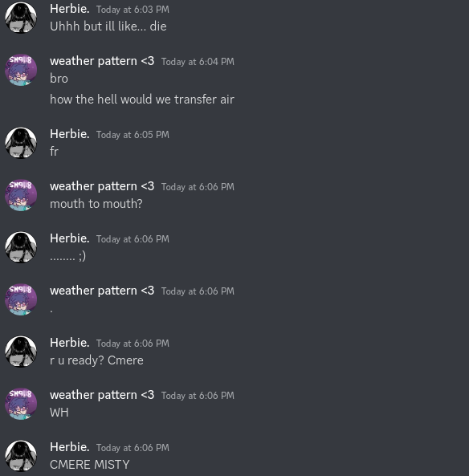This screenshot has height=476, width=469.
Task: Open Herbie's avatar on the 6:03 PM message
Action: point(21,18)
